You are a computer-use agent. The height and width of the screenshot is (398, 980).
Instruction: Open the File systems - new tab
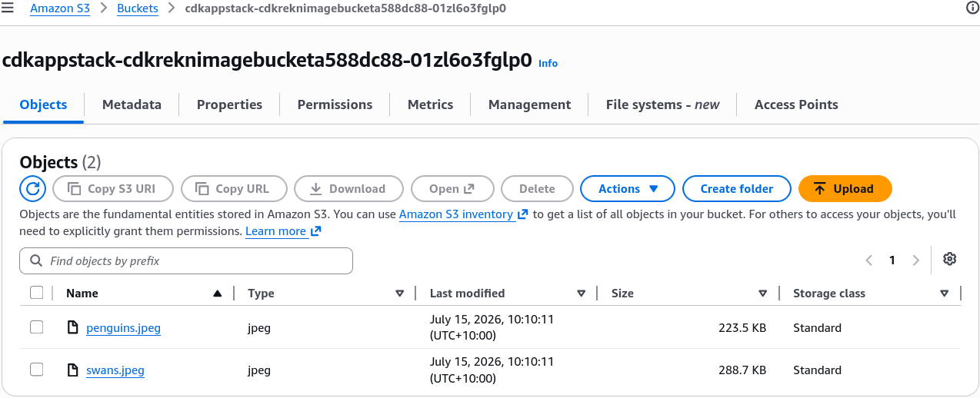click(x=662, y=104)
